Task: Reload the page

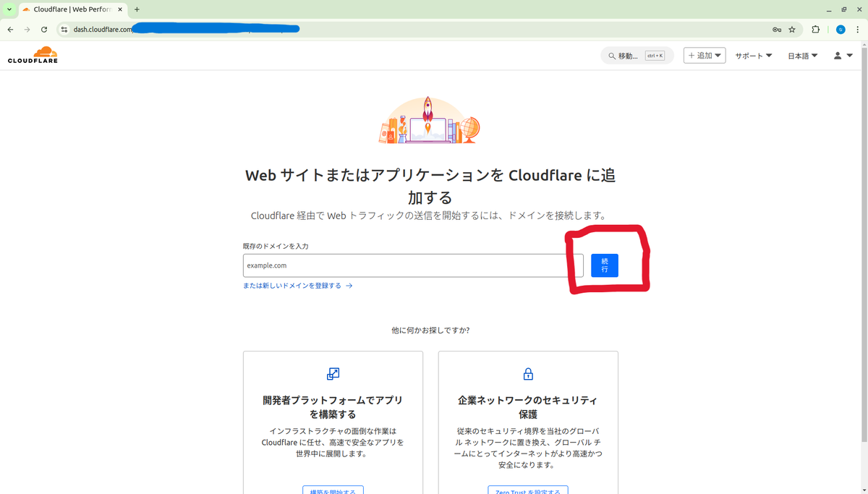Action: tap(44, 30)
